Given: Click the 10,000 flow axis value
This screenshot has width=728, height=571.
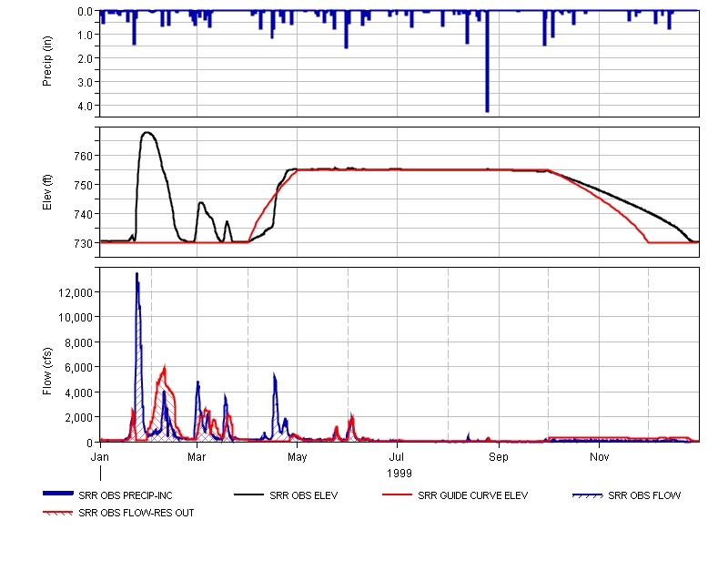Looking at the screenshot, I should coord(76,317).
